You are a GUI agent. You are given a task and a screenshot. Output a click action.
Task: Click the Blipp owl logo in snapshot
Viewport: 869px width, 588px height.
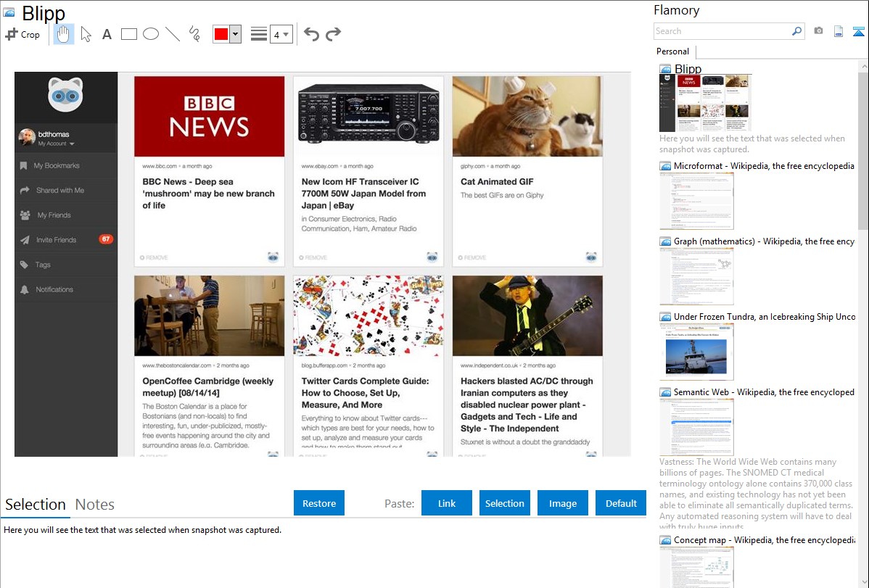pyautogui.click(x=65, y=95)
